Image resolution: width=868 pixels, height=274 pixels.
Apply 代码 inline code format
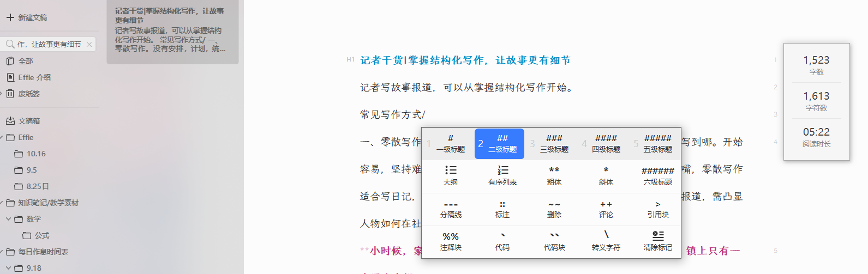coord(502,241)
